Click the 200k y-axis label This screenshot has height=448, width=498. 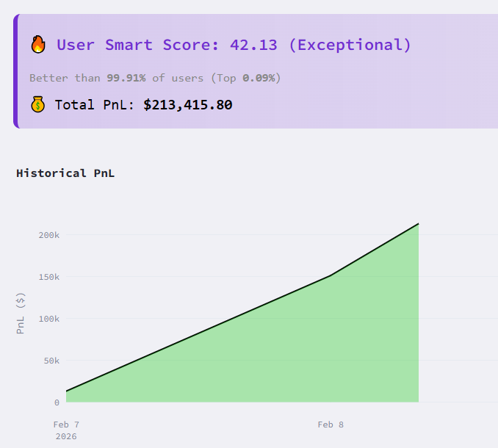click(49, 235)
